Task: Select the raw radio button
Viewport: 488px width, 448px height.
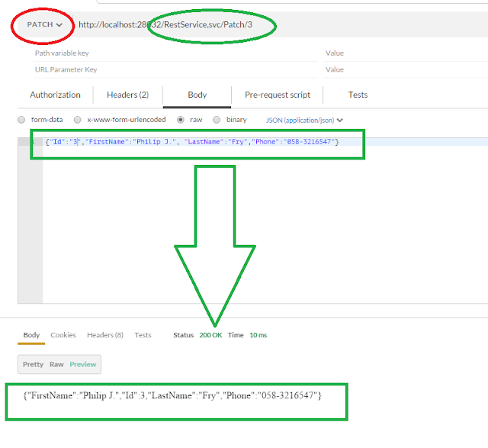Action: tap(181, 120)
